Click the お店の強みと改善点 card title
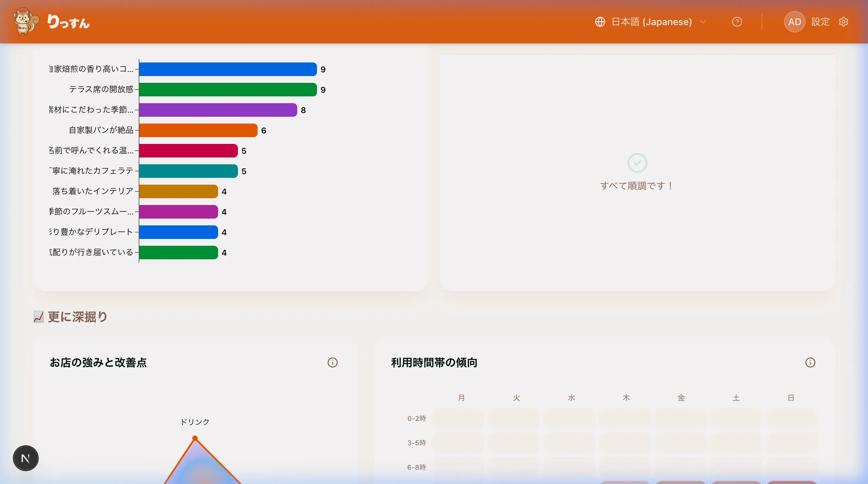The width and height of the screenshot is (868, 484). (98, 362)
